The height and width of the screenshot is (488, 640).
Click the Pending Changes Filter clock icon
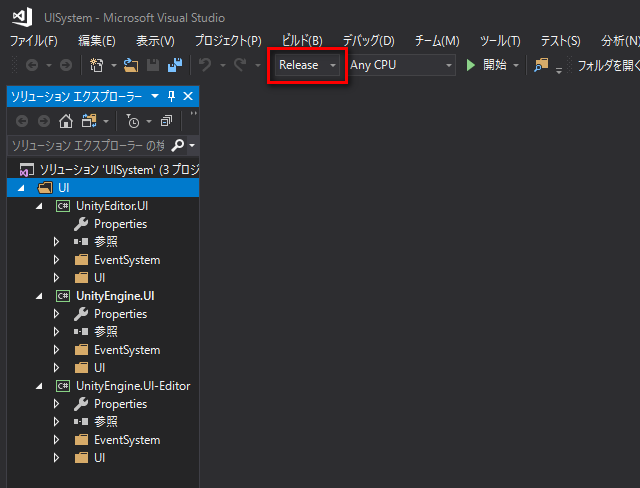tap(133, 121)
